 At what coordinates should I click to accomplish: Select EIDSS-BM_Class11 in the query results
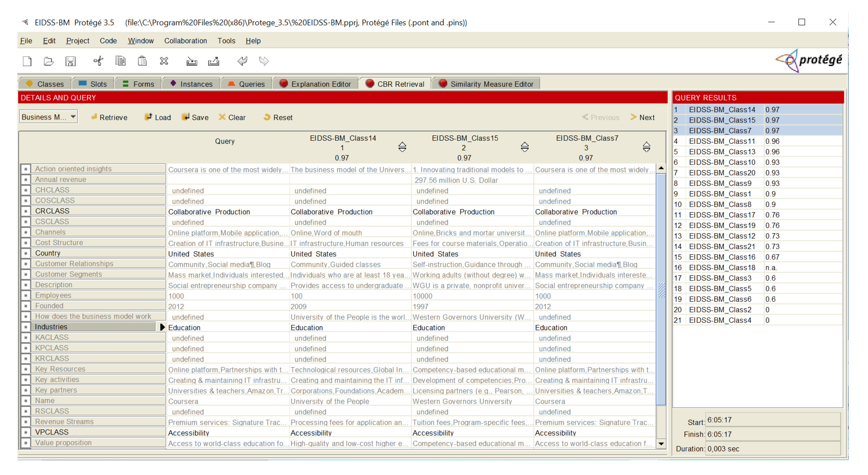[x=721, y=141]
